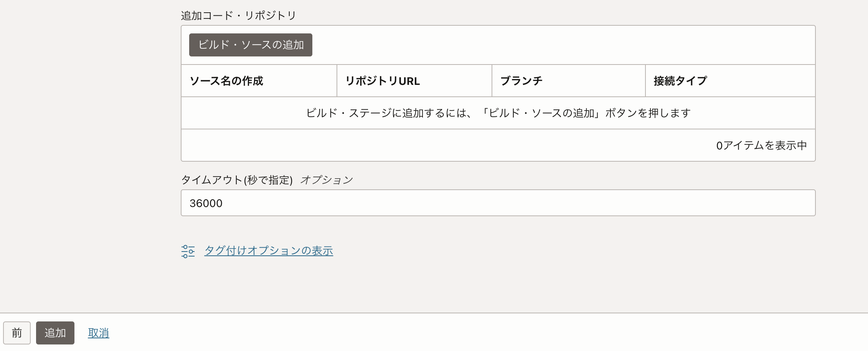Screen dimensions: 868x351
Task: Click the 追加 button to add the stage
Action: click(x=55, y=333)
